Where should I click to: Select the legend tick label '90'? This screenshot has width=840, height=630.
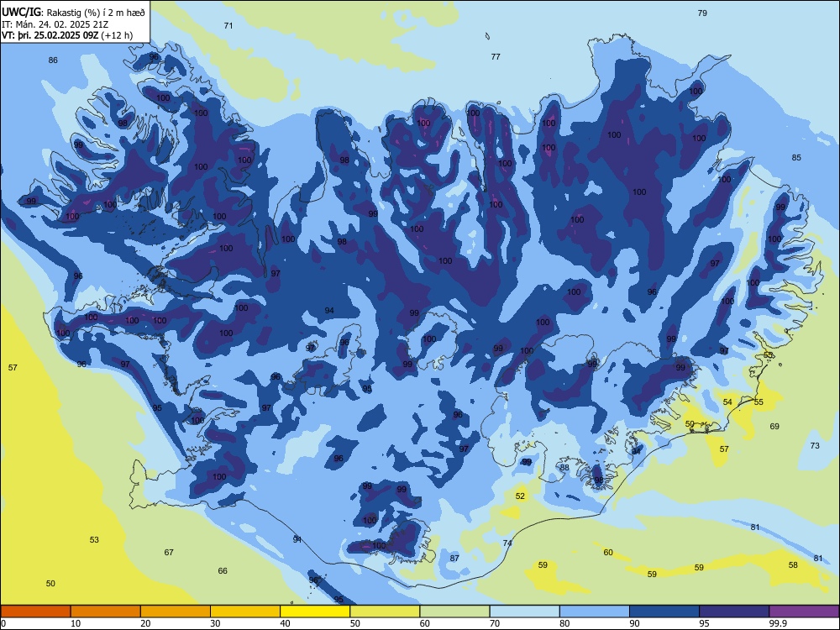(x=634, y=623)
